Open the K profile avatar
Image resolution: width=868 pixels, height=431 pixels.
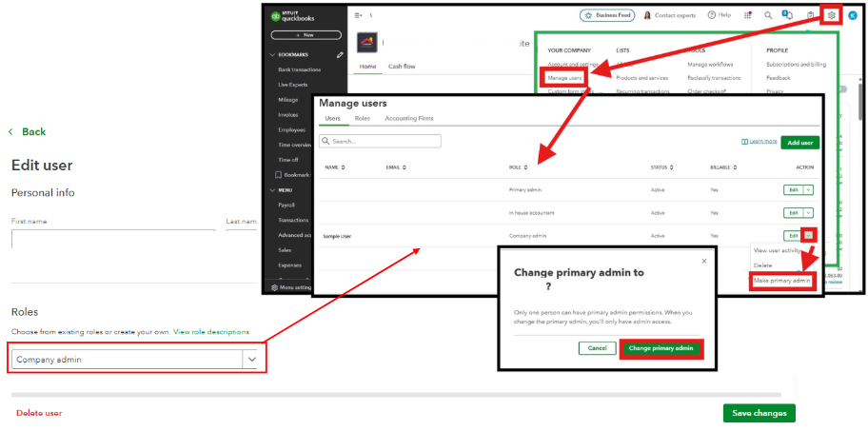[x=853, y=15]
